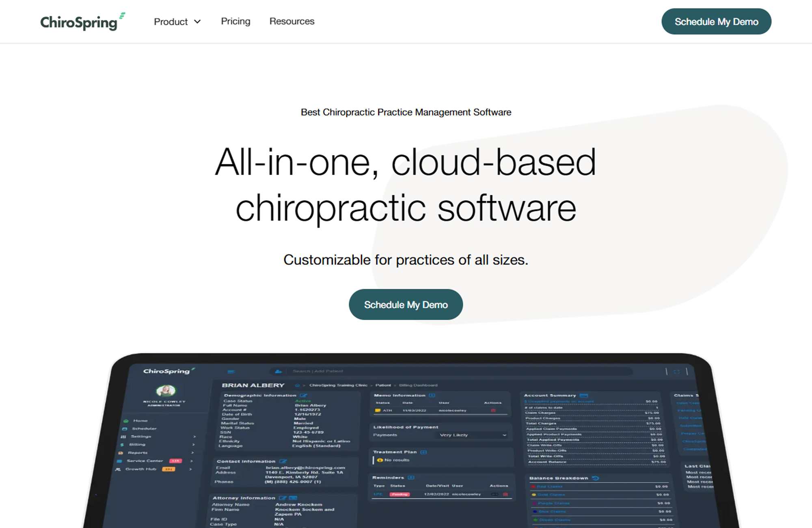Click the ChiroSpring logo inside the tablet app
The width and height of the screenshot is (812, 528).
(169, 371)
